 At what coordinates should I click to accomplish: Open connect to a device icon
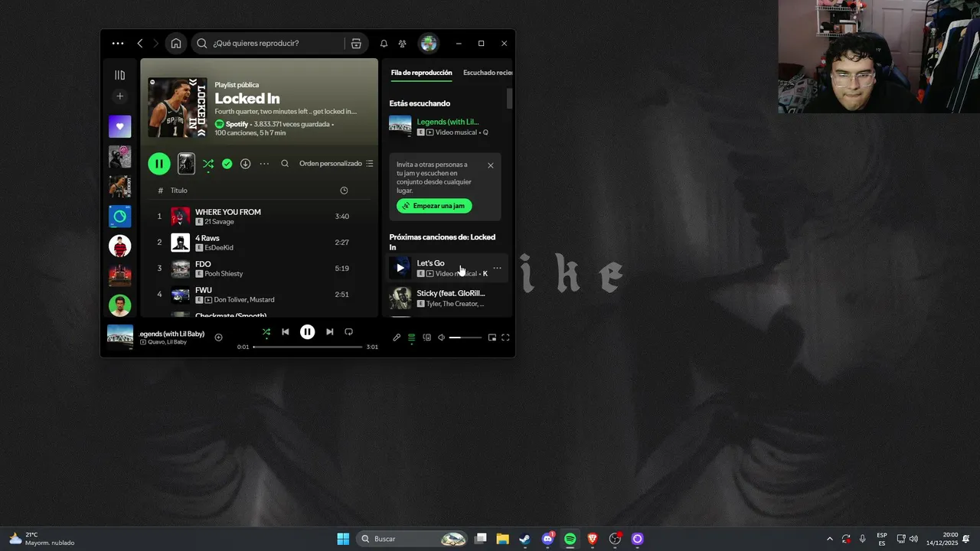[x=427, y=337]
